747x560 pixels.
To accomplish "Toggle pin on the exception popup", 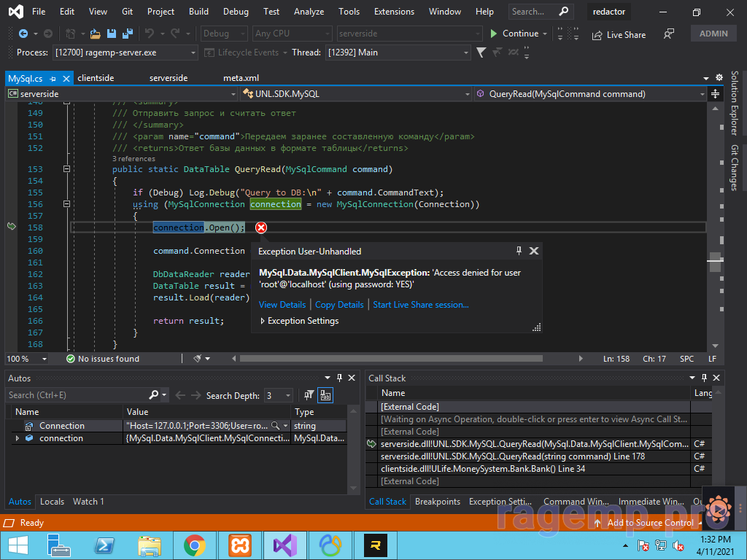I will pos(519,251).
